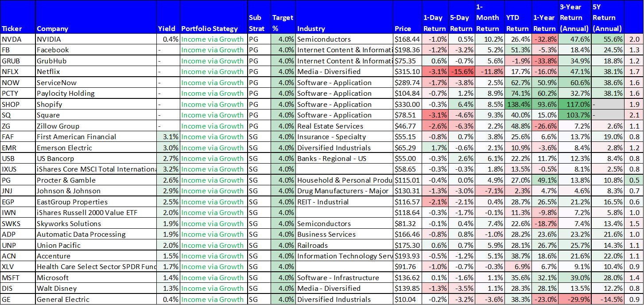Select Shopify's 138.4% YTD return cell
This screenshot has height=305, width=644.
pyautogui.click(x=518, y=104)
